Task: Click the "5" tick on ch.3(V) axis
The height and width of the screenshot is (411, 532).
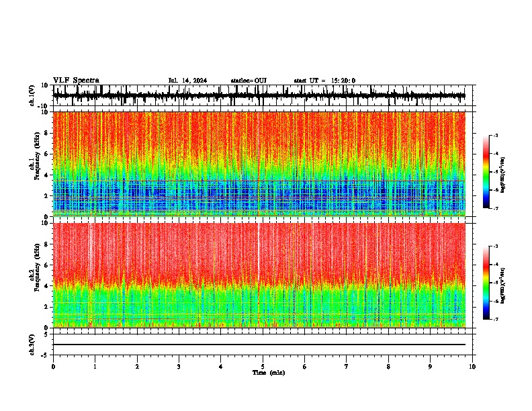Action: click(x=46, y=334)
